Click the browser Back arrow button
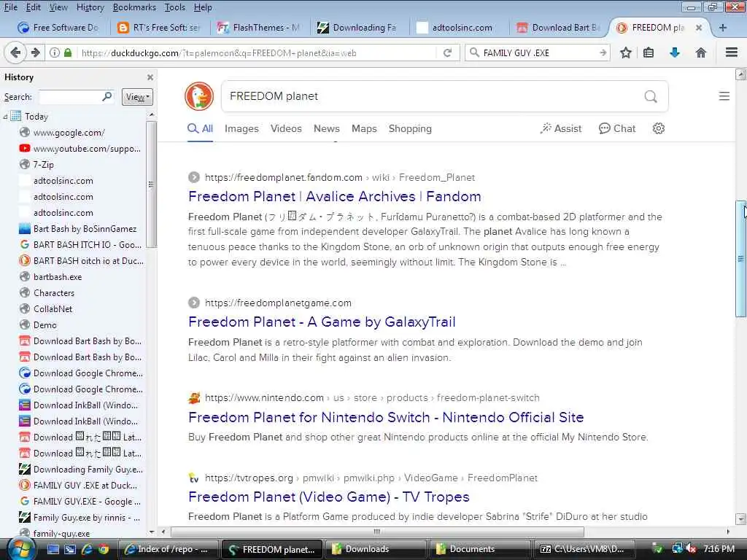Screen dimensions: 747x560 [15, 52]
